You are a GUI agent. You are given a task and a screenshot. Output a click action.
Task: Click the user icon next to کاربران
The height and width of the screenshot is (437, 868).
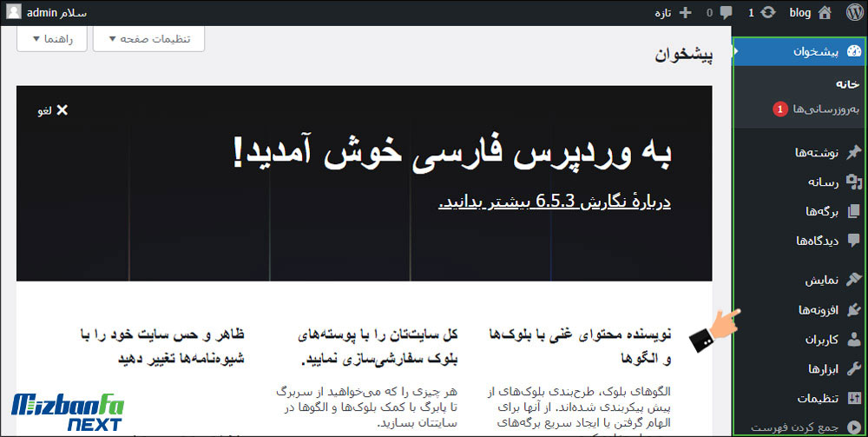[855, 340]
